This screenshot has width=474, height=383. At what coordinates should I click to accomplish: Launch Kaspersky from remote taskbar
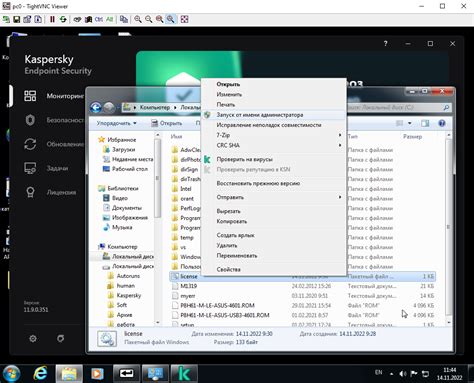pos(184,373)
